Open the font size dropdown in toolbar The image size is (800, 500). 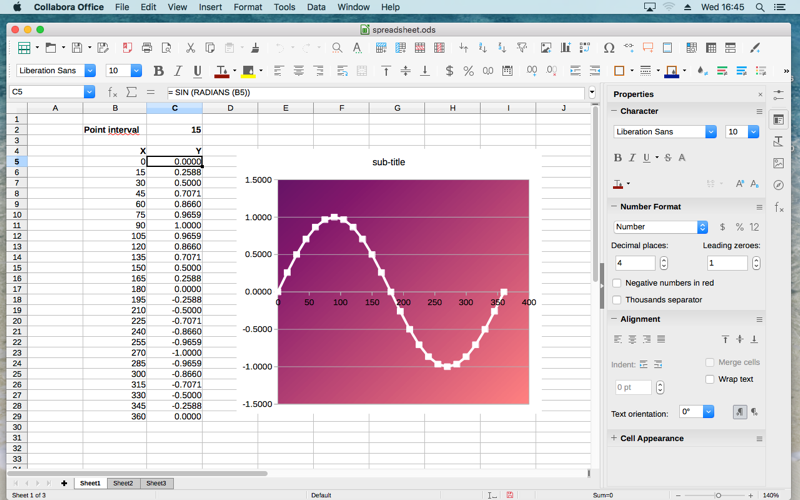136,71
